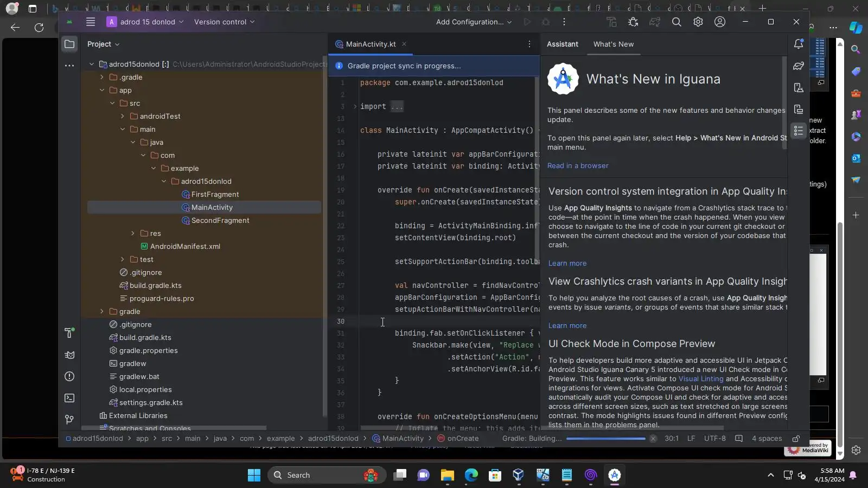Select External Libraries node
Screen dimensions: 868x488
coord(138,416)
